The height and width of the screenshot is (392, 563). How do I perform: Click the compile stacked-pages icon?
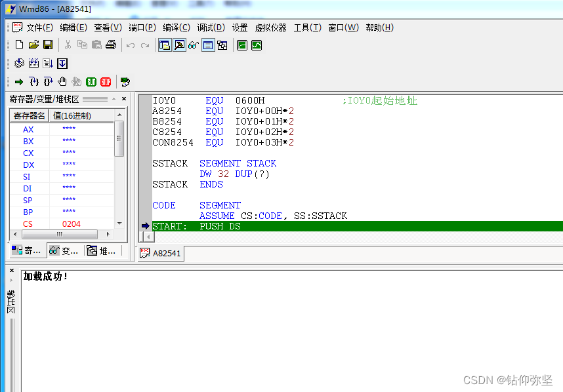tap(19, 64)
